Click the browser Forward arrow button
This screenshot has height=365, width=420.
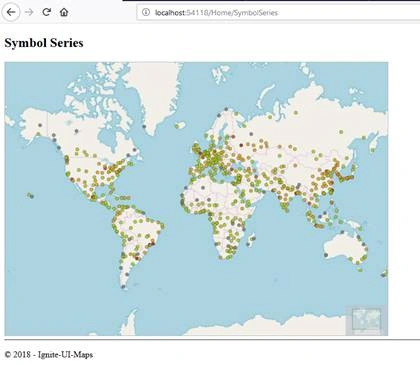point(29,12)
